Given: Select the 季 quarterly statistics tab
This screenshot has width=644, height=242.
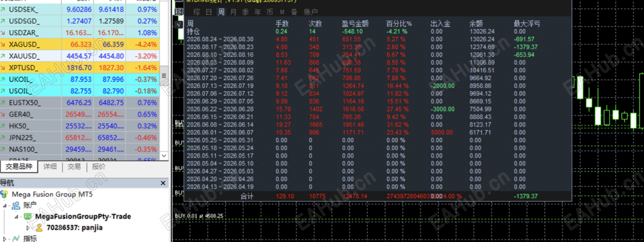Looking at the screenshot, I should pyautogui.click(x=245, y=12).
